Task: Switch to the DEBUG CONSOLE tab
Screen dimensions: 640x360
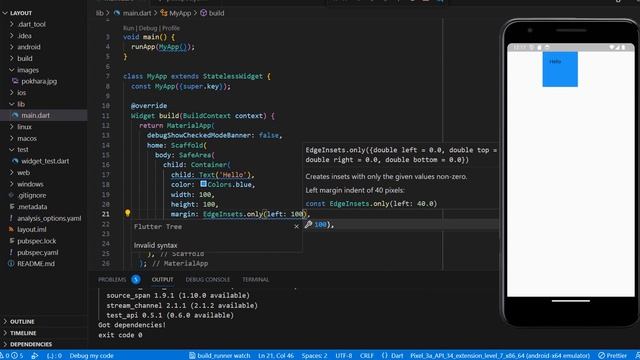Action: coord(208,280)
